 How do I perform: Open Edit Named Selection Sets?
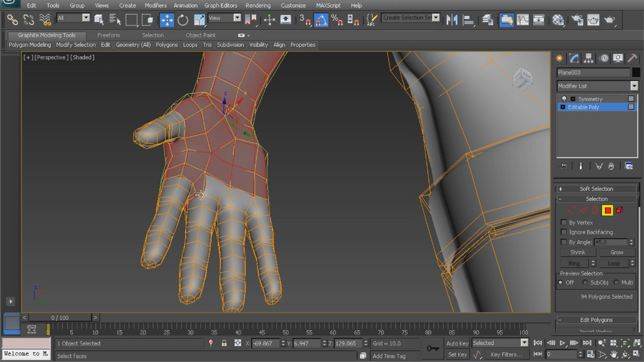coord(372,20)
